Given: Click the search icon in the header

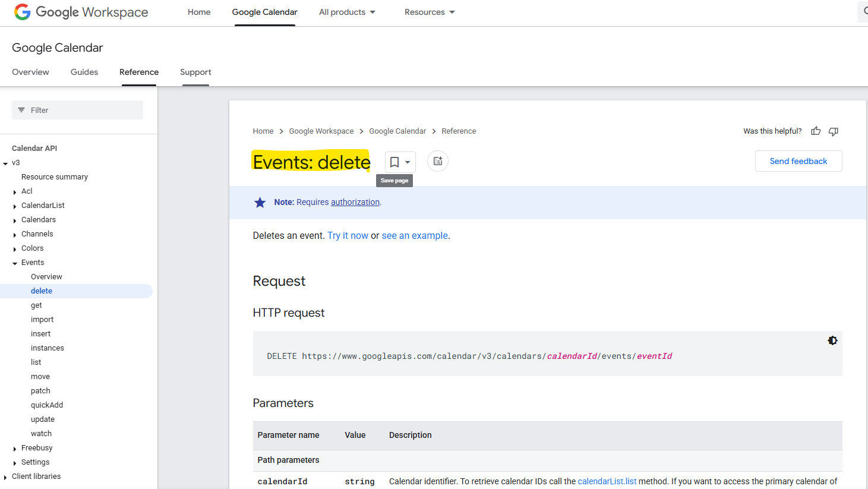Looking at the screenshot, I should click(x=864, y=12).
